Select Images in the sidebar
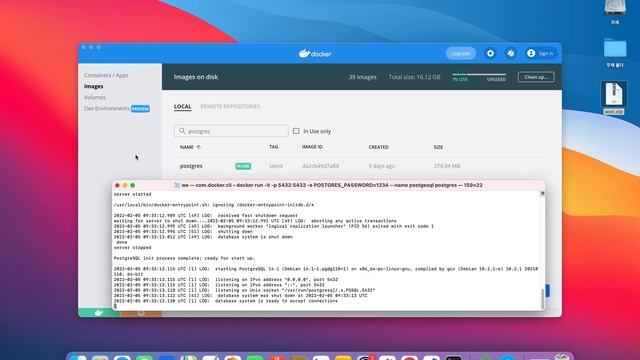640x360 pixels. [x=93, y=87]
